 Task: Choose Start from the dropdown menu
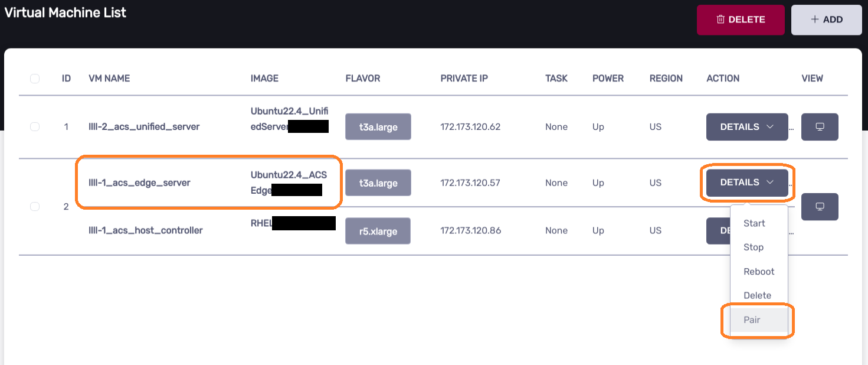click(x=754, y=223)
